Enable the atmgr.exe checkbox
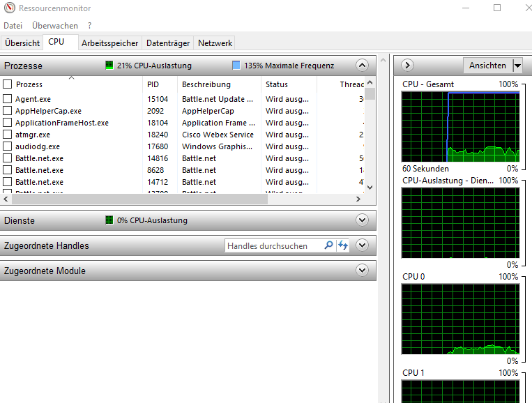The image size is (532, 403). 8,135
